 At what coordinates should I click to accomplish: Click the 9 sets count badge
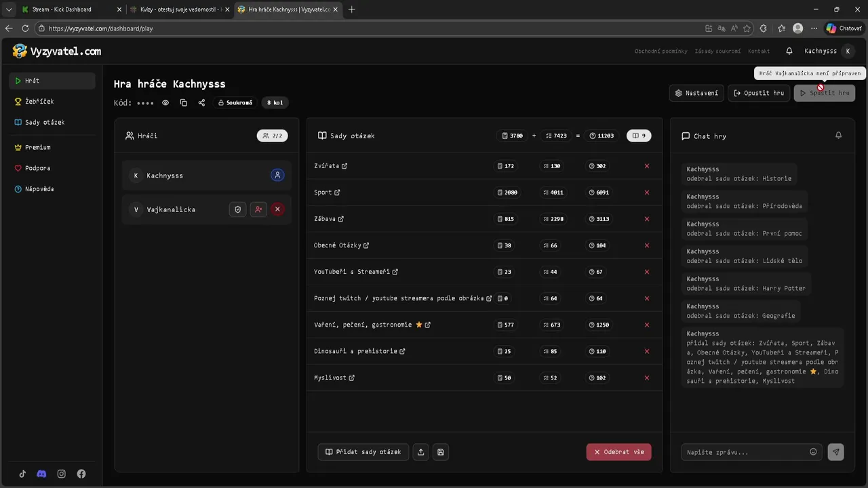(639, 136)
